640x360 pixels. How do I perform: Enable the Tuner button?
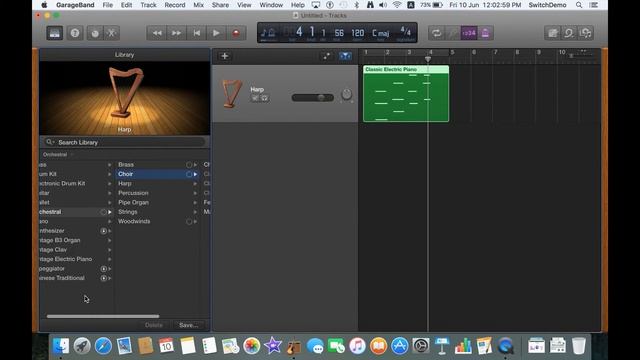tap(453, 33)
